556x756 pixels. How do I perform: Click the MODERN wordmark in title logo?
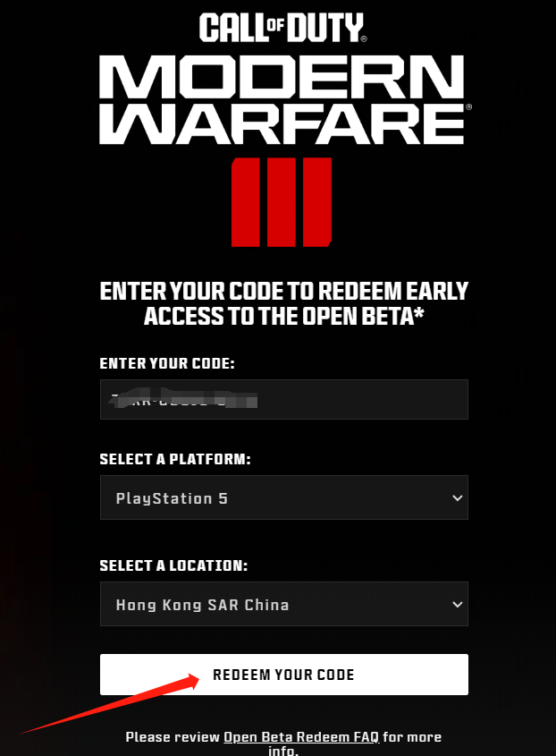(282, 77)
